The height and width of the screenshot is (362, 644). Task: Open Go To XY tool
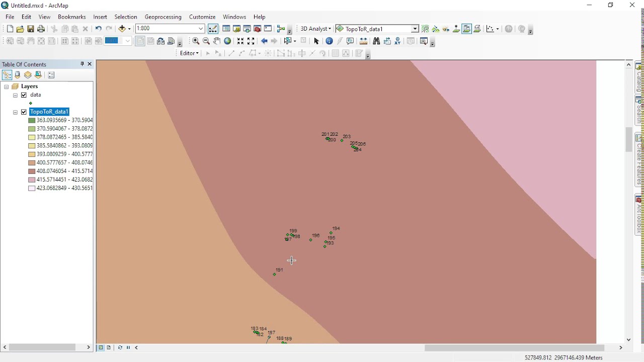pos(397,41)
